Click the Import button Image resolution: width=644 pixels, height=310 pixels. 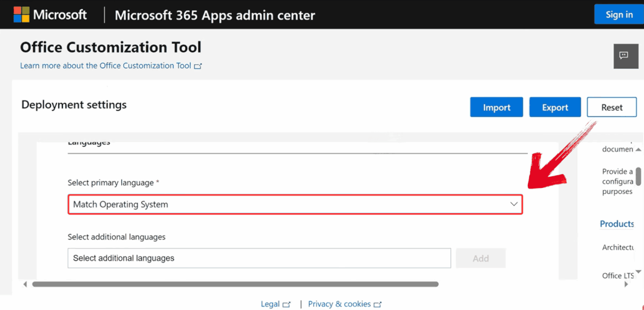[x=497, y=108]
